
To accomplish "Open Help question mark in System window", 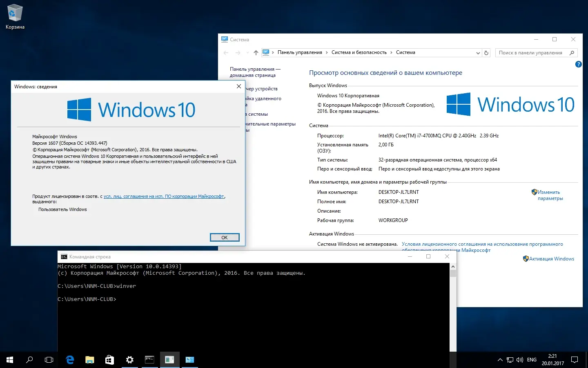I will (x=578, y=64).
